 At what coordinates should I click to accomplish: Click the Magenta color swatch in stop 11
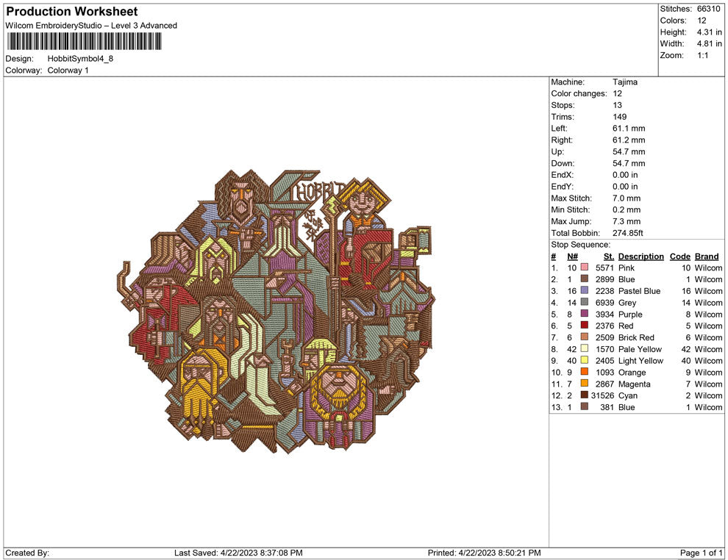[x=585, y=383]
